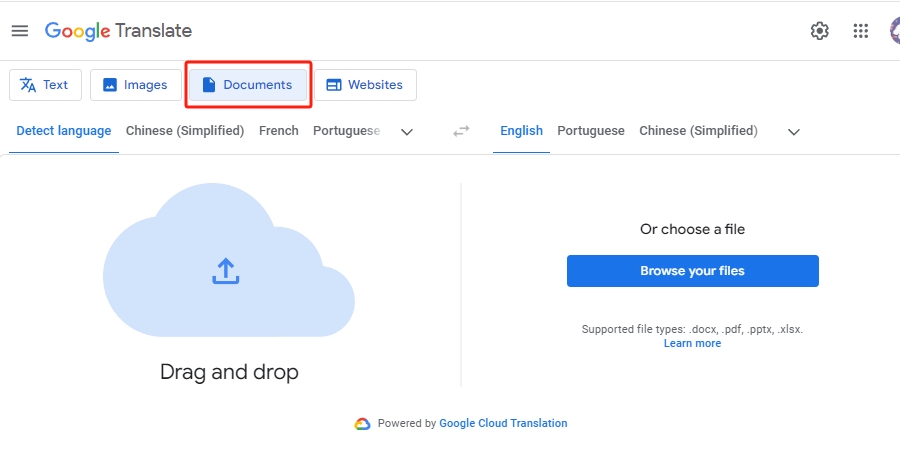Select Detect language as source
Screen dimensions: 900x450
[64, 131]
